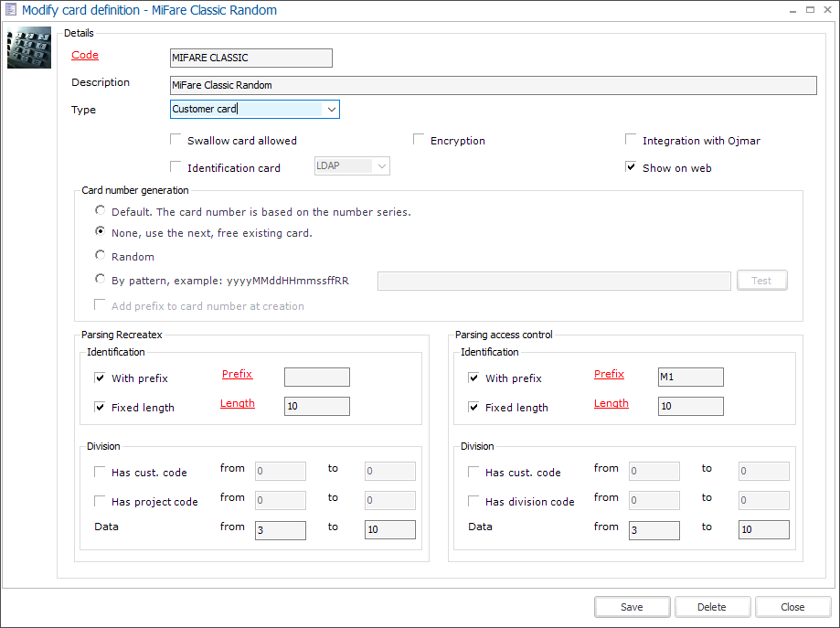The width and height of the screenshot is (840, 628).
Task: Select the By pattern generation option
Action: tap(100, 277)
